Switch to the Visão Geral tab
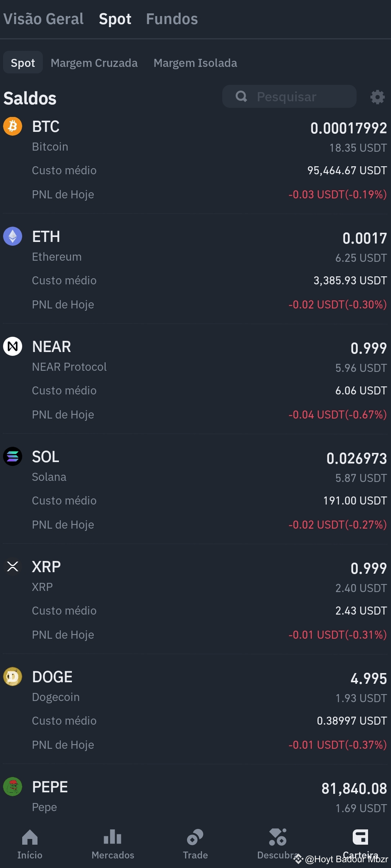The width and height of the screenshot is (391, 868). pos(43,19)
